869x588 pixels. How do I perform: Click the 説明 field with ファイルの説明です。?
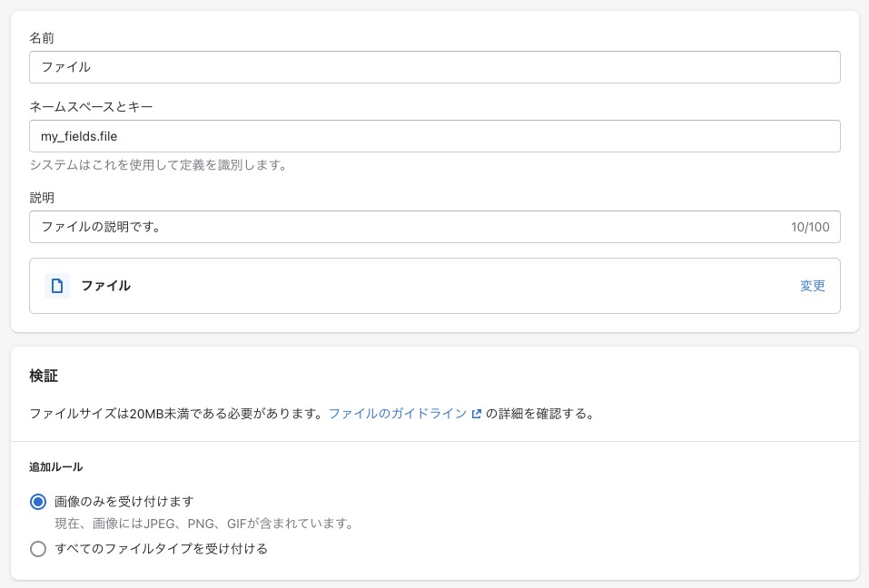(434, 227)
